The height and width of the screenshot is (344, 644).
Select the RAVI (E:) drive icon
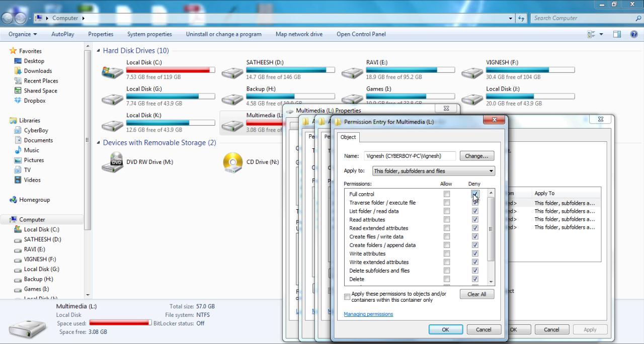[352, 72]
